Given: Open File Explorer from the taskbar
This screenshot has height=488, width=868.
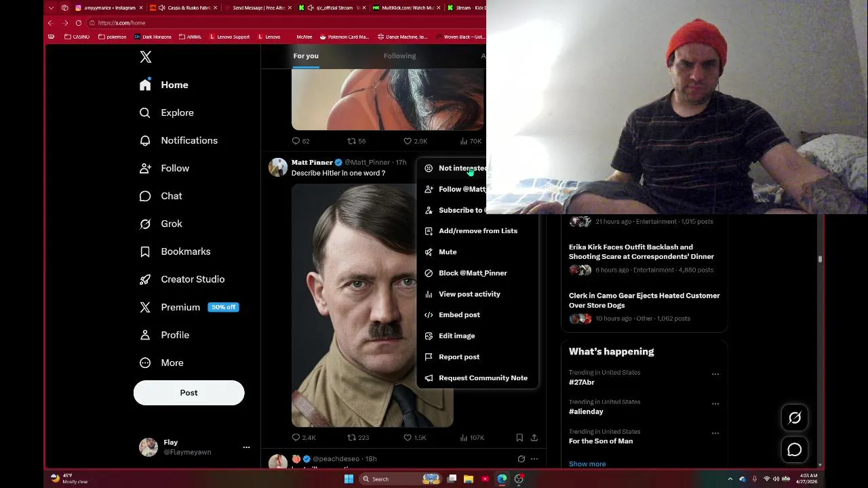Looking at the screenshot, I should click(468, 479).
